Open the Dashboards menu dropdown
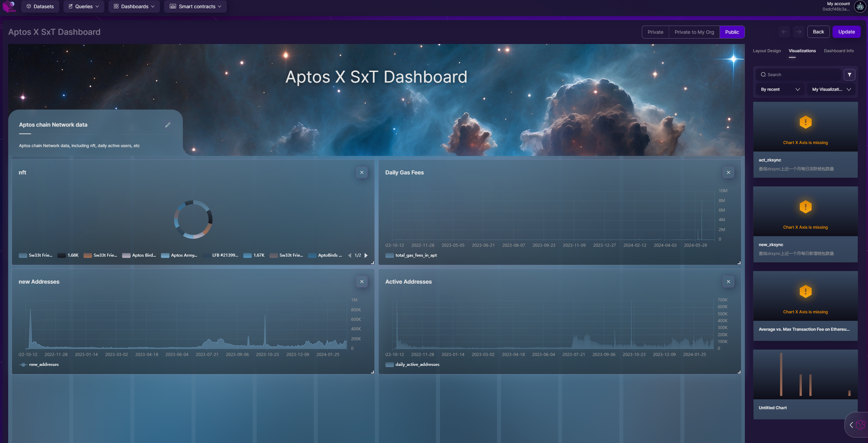The image size is (868, 443). [134, 6]
